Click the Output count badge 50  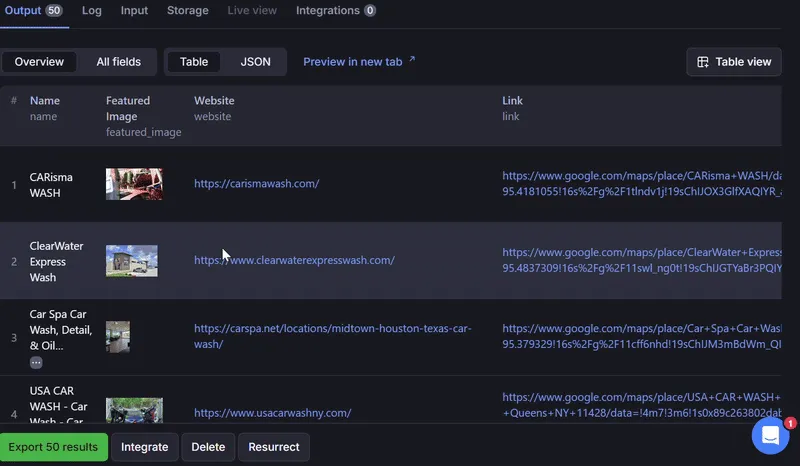[54, 11]
